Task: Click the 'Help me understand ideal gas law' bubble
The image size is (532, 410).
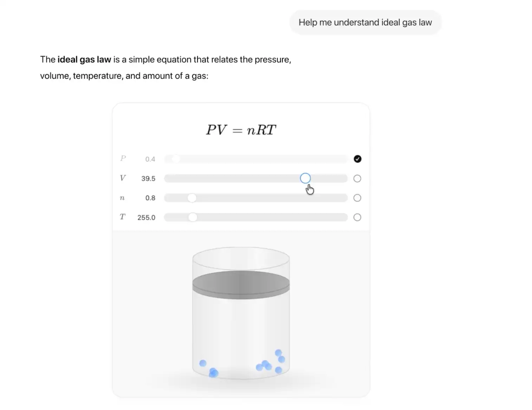Action: [365, 22]
